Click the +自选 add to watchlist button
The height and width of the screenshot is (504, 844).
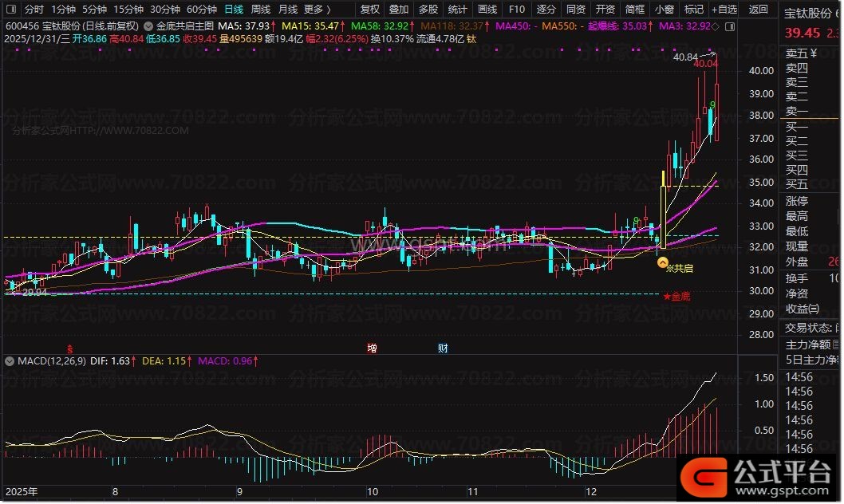(724, 10)
